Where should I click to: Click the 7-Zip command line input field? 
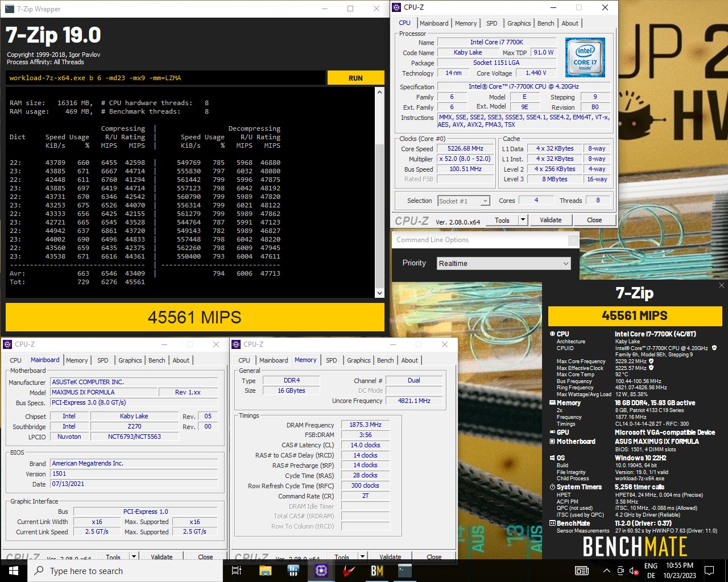[x=166, y=78]
